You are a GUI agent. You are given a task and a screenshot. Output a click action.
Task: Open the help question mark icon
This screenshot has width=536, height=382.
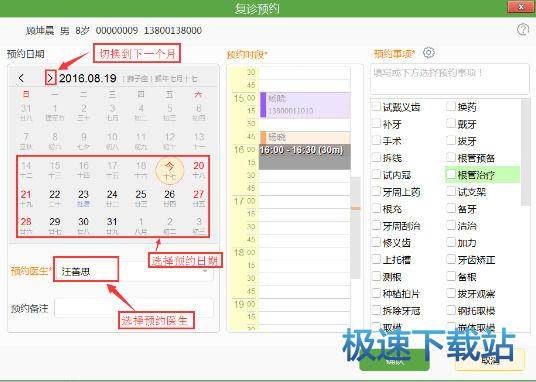pos(523,30)
